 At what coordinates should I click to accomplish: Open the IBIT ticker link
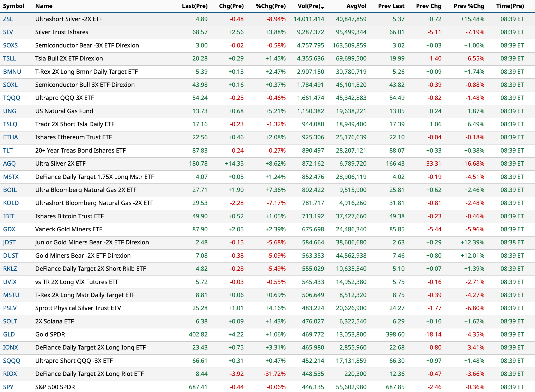(x=9, y=216)
